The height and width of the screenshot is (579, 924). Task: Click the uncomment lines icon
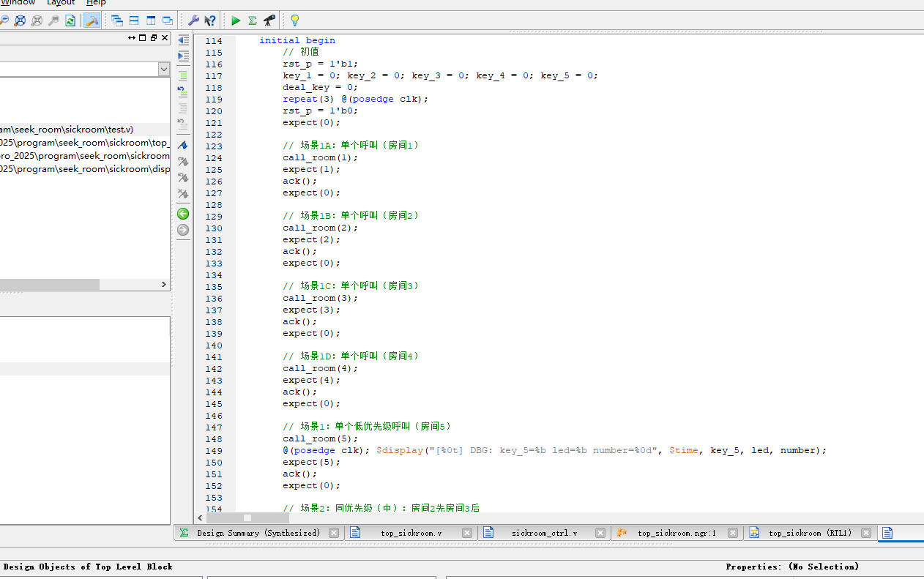coord(183,91)
